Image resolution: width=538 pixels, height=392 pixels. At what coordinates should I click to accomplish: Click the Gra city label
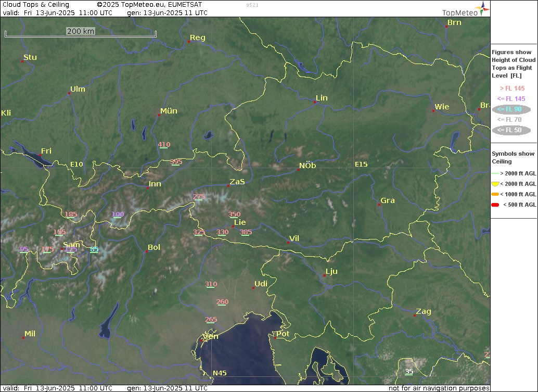point(388,200)
